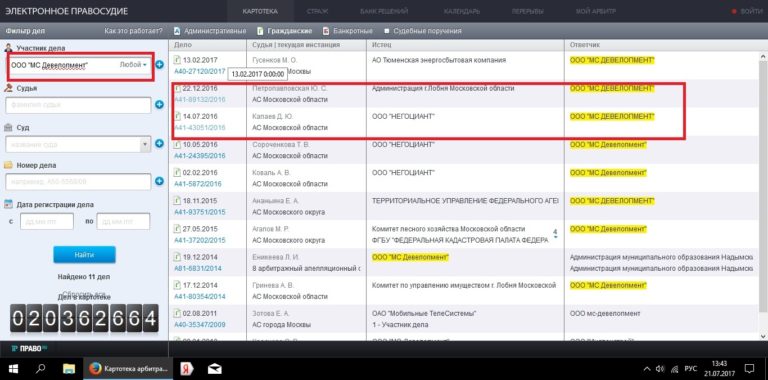The image size is (768, 380).
Task: Click the document icon beside date 18.11.2015
Action: (x=177, y=201)
